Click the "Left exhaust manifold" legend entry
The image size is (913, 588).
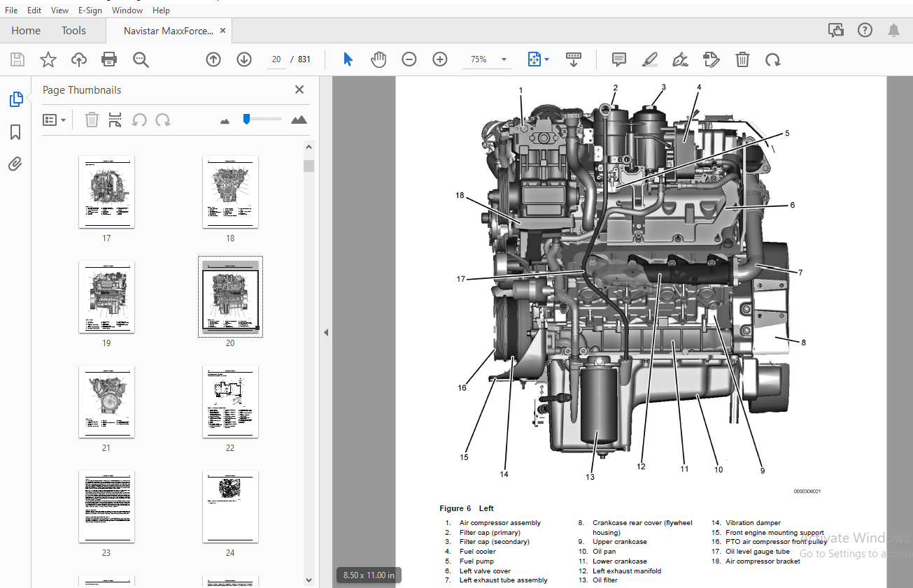click(x=627, y=571)
